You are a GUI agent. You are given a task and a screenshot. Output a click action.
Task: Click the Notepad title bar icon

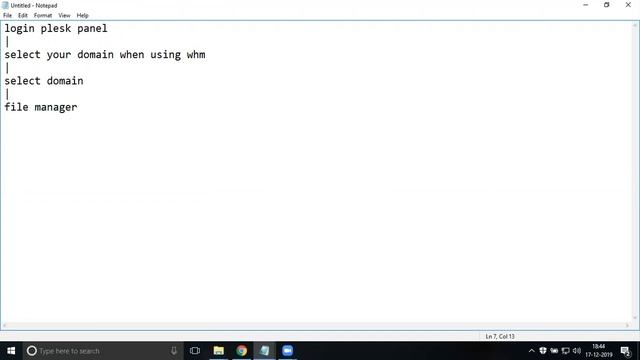[5, 5]
